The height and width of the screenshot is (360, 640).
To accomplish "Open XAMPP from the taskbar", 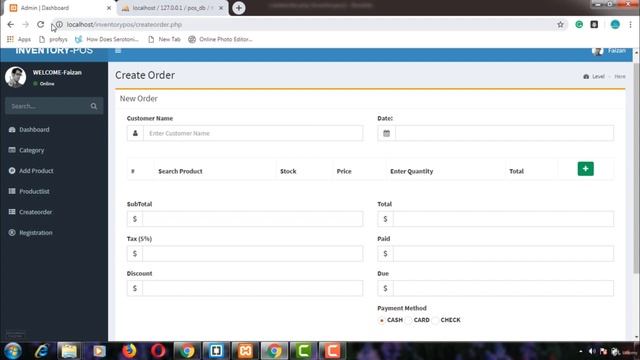I will point(245,351).
